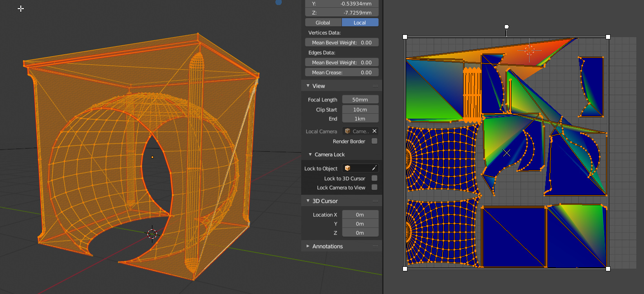Click the 3D Cursor Location X field
This screenshot has width=644, height=294.
360,214
